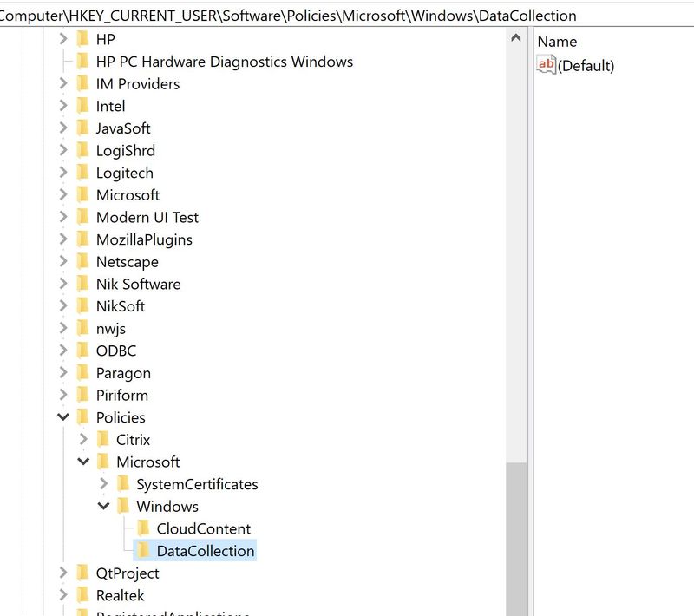Select HP PC Hardware Diagnostics Windows key
The image size is (694, 616).
[x=225, y=62]
